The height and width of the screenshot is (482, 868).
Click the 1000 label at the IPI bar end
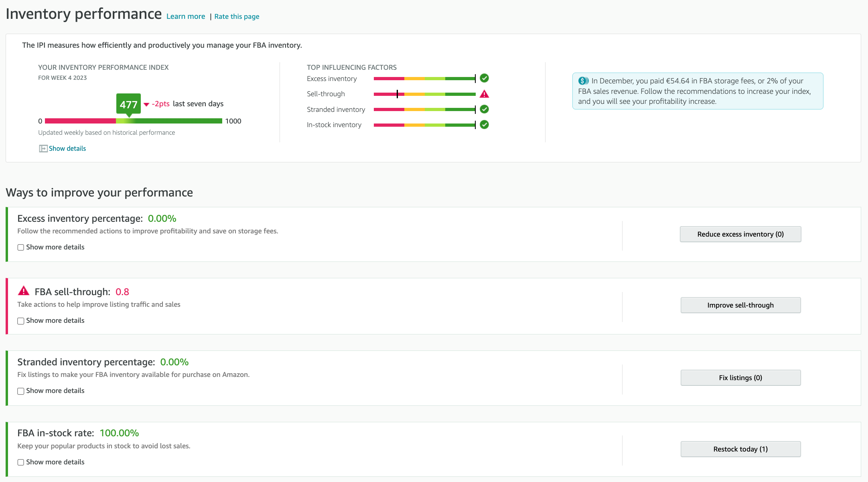coord(233,121)
